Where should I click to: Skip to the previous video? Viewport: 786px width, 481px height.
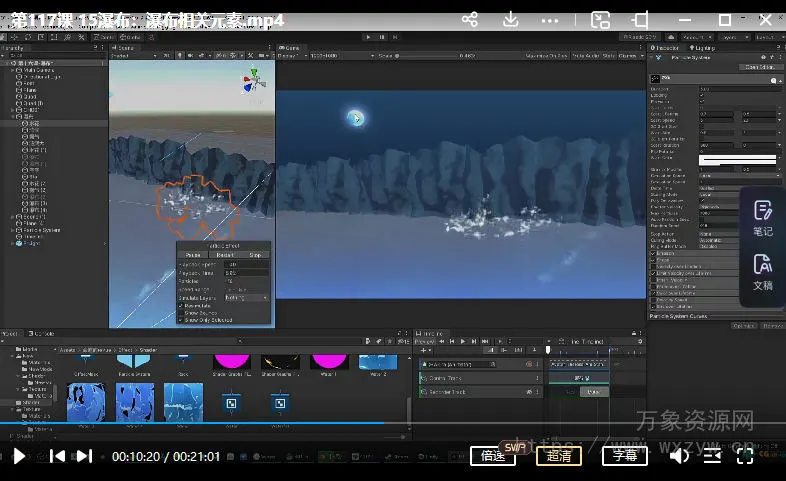(58, 456)
